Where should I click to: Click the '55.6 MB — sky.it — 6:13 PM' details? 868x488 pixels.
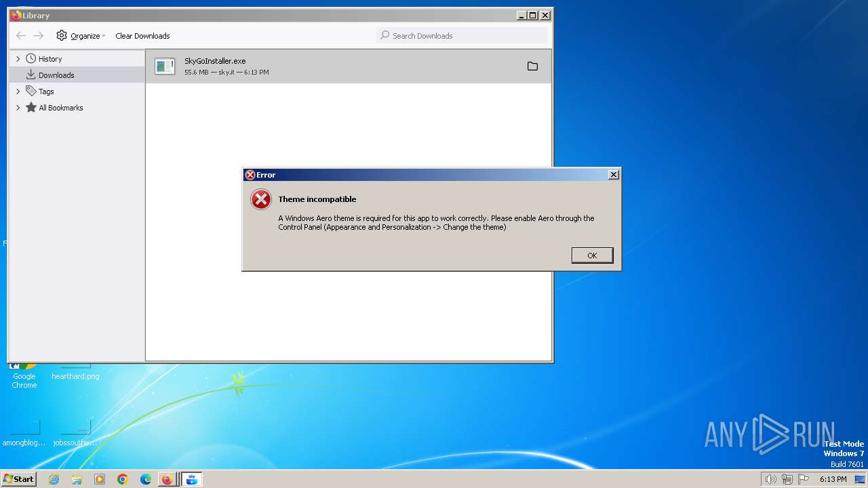[226, 73]
